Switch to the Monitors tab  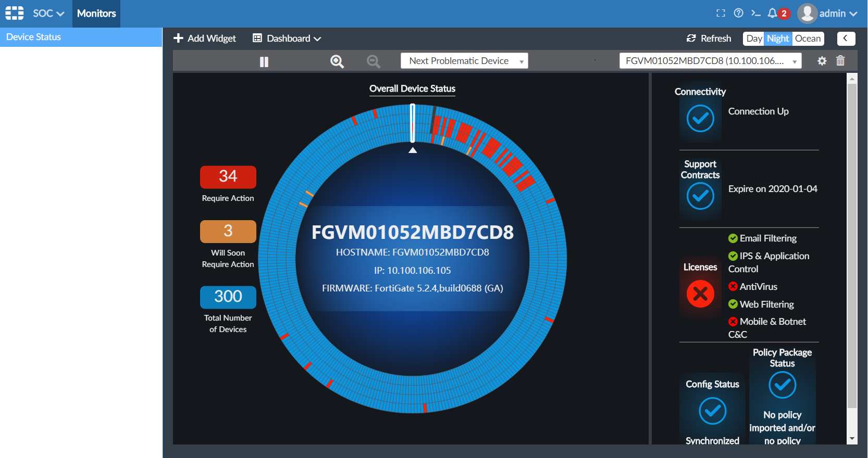(96, 14)
